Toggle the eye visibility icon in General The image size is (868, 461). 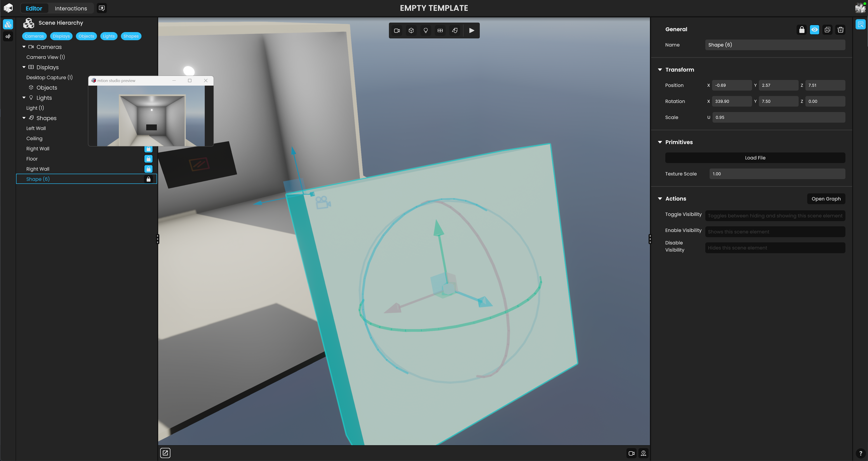[814, 30]
